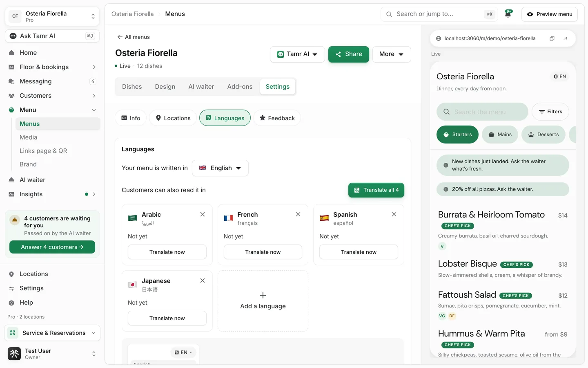Select the Mains category in preview

(500, 135)
